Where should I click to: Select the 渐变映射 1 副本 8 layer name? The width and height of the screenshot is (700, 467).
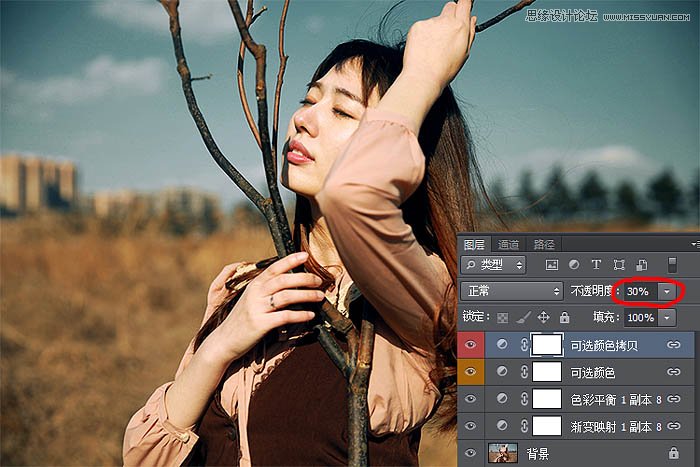(616, 427)
